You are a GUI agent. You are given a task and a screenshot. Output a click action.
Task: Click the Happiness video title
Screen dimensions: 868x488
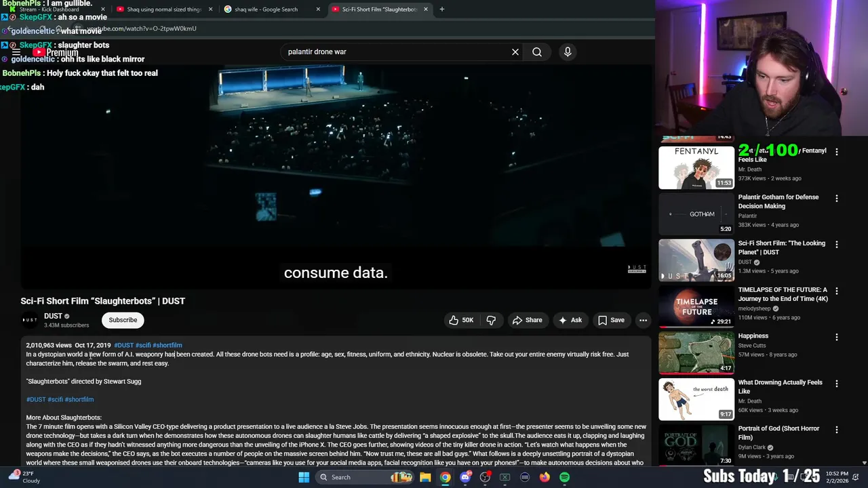[753, 335]
